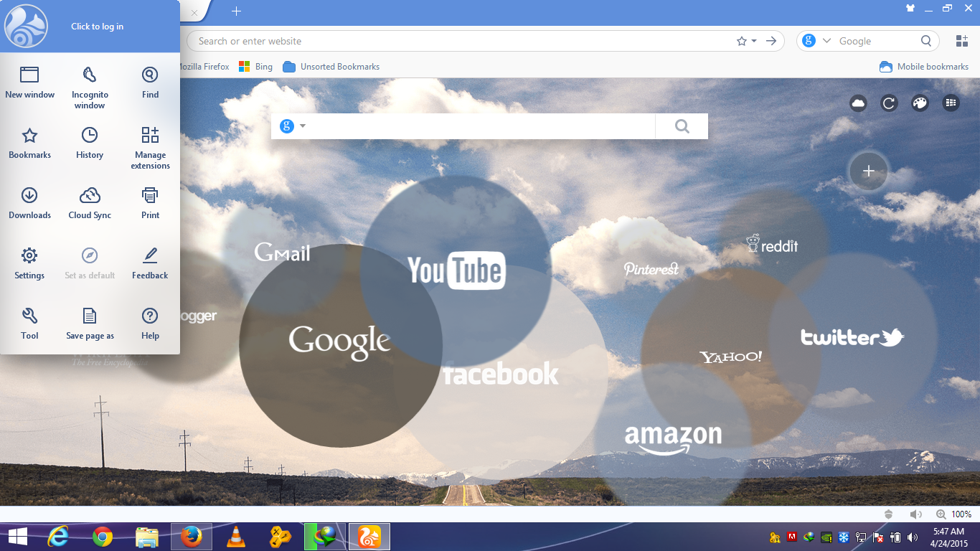Switch to grid view icon on speed dial

click(951, 103)
